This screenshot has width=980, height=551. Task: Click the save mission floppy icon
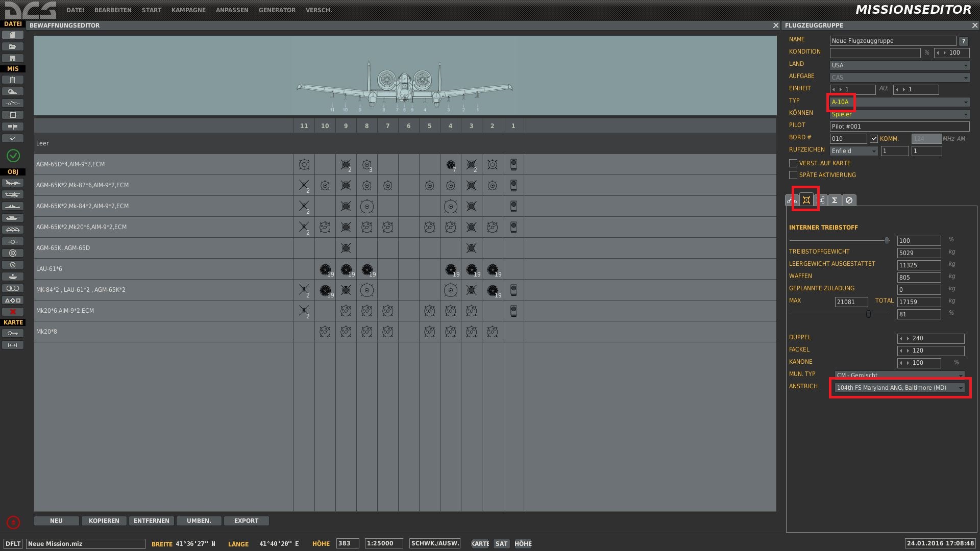tap(13, 58)
